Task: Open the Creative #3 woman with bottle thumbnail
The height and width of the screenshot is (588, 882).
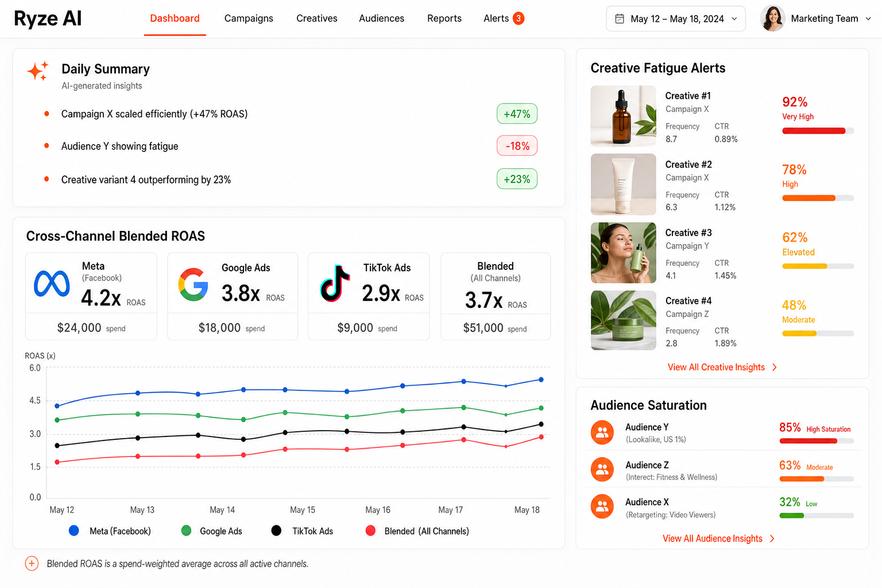Action: (x=624, y=253)
